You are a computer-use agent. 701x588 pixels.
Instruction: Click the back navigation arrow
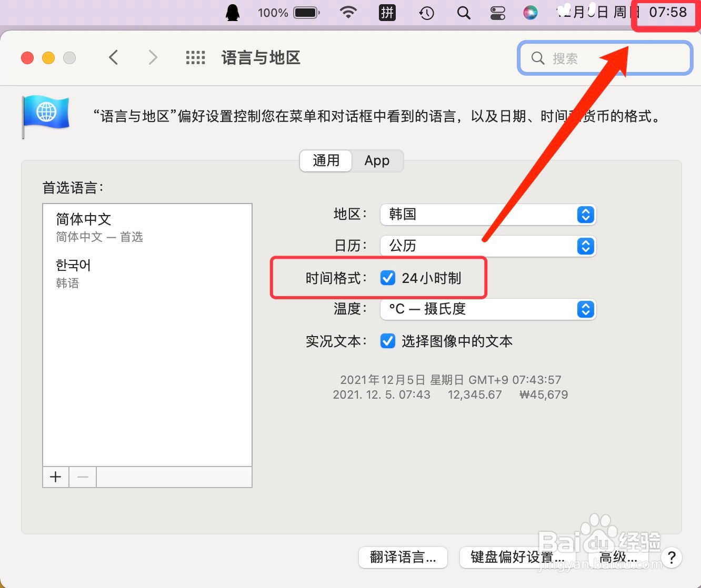tap(113, 57)
